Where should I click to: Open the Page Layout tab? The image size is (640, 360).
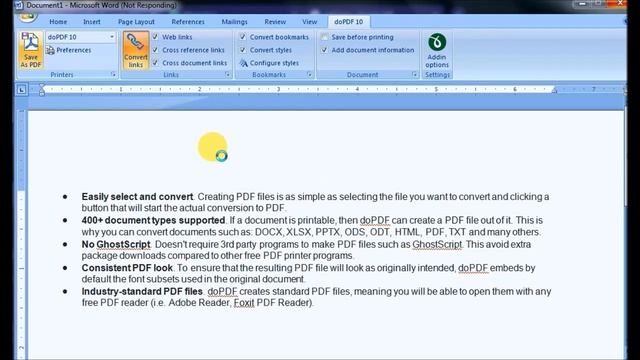(x=136, y=22)
